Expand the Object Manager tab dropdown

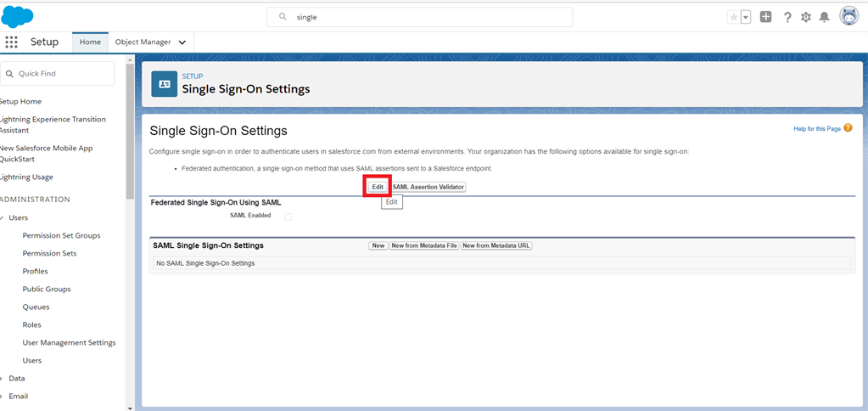182,42
